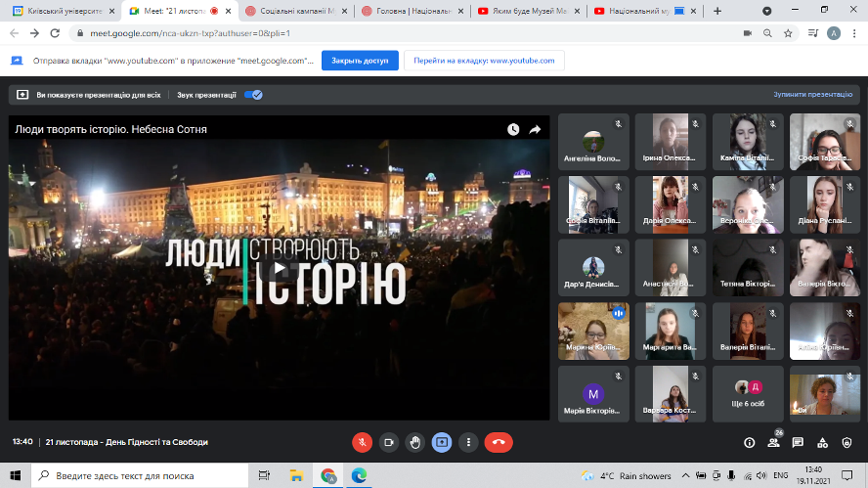The image size is (868, 488).
Task: Open the Ще 6 осіб participants tile
Action: 748,394
